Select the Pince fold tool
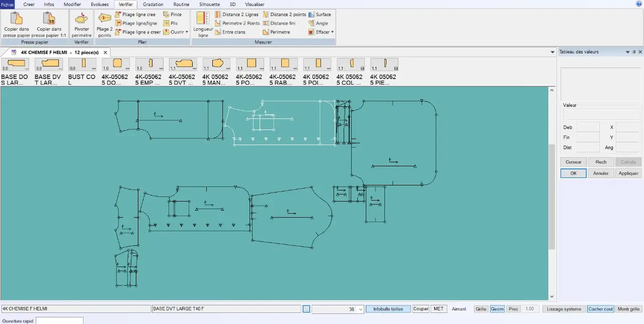644x324 pixels. click(x=173, y=15)
